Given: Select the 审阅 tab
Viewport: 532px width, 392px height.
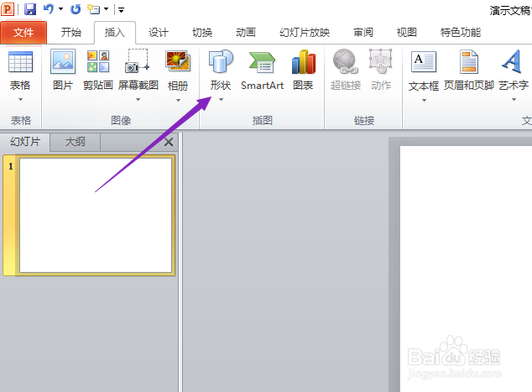Looking at the screenshot, I should pyautogui.click(x=363, y=33).
